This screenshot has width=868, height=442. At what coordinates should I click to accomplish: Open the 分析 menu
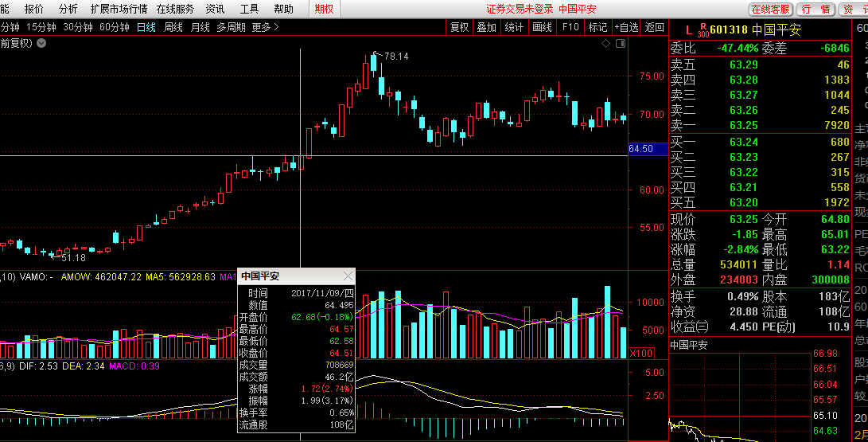pyautogui.click(x=68, y=9)
